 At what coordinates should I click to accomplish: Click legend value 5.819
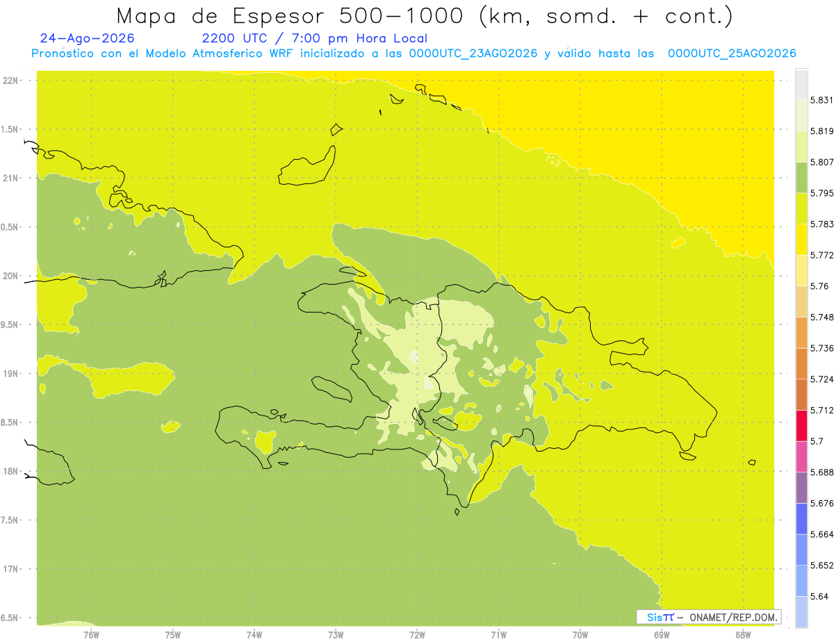point(822,131)
